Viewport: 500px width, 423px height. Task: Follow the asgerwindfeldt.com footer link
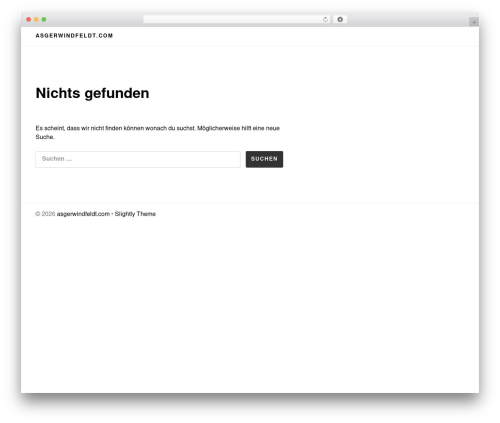pos(83,214)
